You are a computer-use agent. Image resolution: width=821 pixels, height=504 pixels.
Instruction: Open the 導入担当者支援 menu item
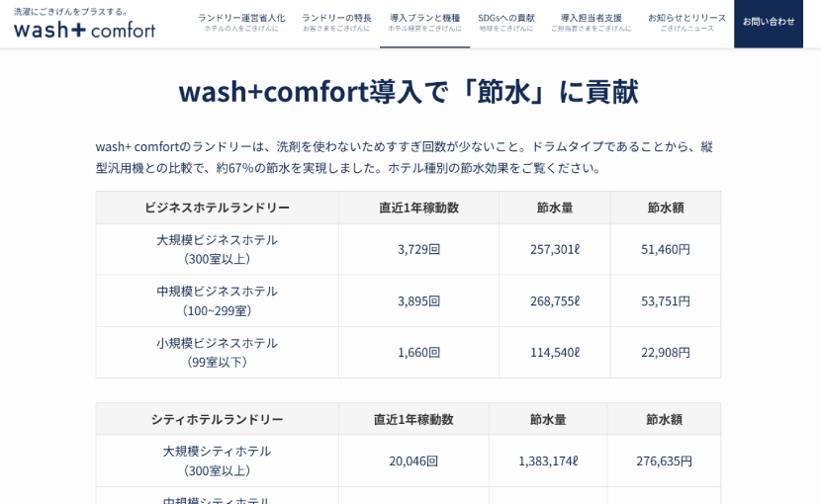point(591,22)
